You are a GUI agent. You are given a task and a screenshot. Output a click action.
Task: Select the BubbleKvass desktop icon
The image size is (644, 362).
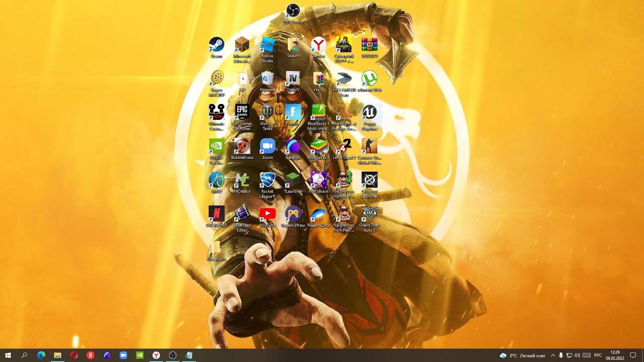pyautogui.click(x=242, y=149)
